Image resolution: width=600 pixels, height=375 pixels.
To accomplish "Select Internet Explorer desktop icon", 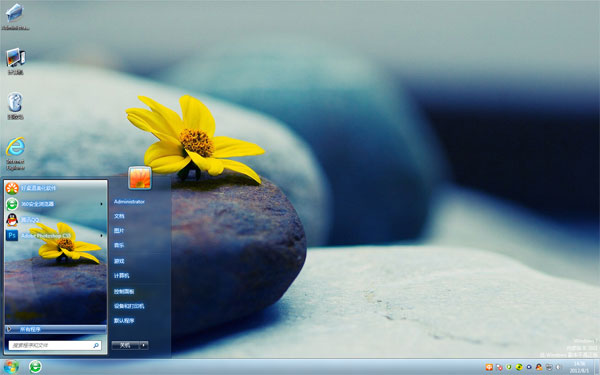I will click(x=15, y=153).
